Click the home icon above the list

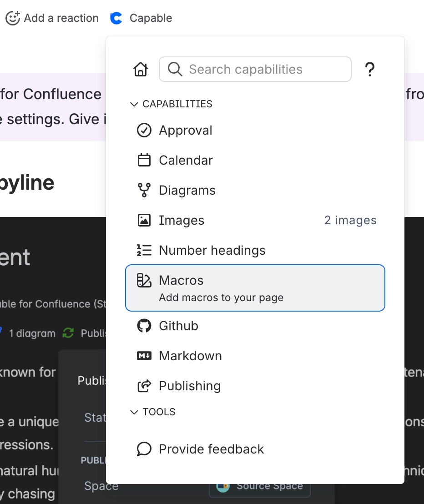pos(141,69)
